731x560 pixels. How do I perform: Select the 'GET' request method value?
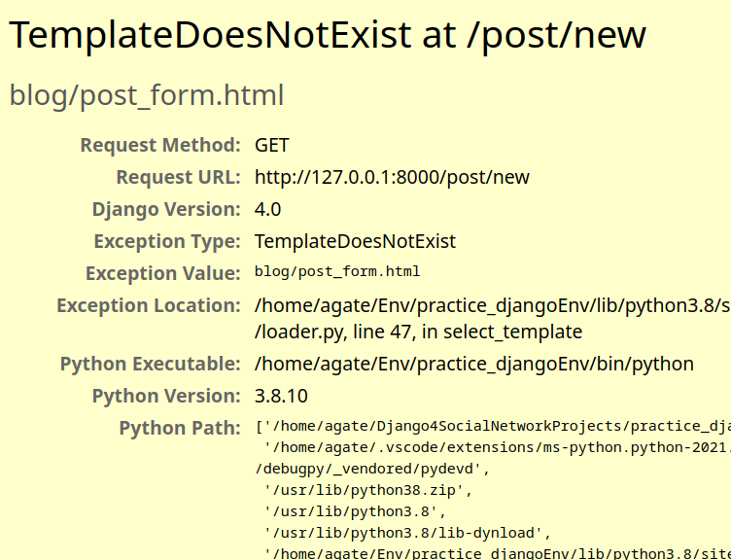coord(272,145)
